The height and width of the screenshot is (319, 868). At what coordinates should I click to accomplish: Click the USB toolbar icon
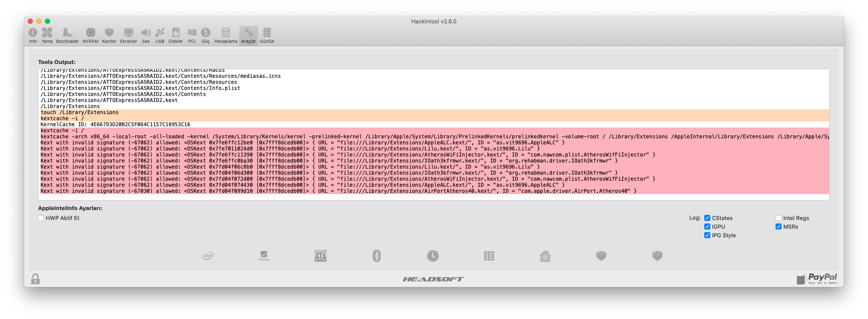coord(160,35)
